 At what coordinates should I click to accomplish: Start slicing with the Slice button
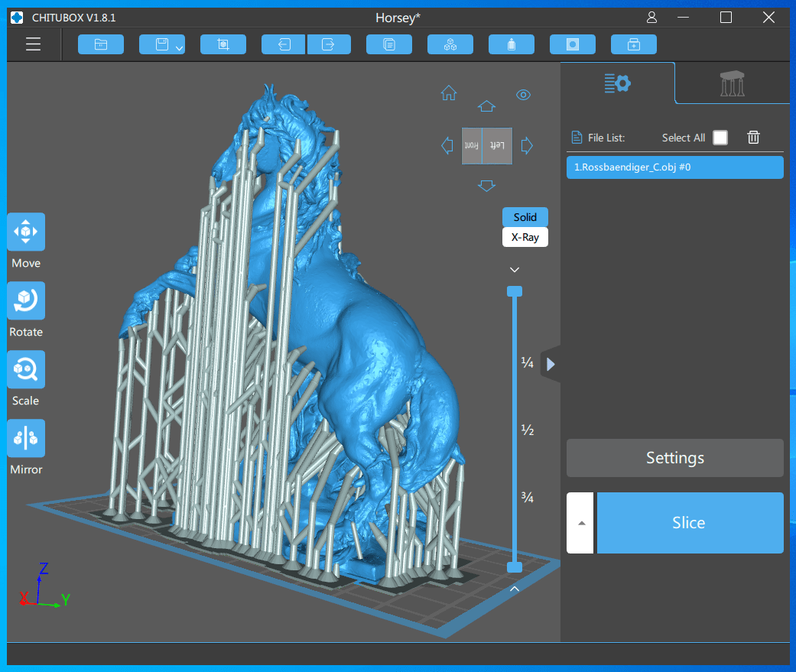(689, 522)
